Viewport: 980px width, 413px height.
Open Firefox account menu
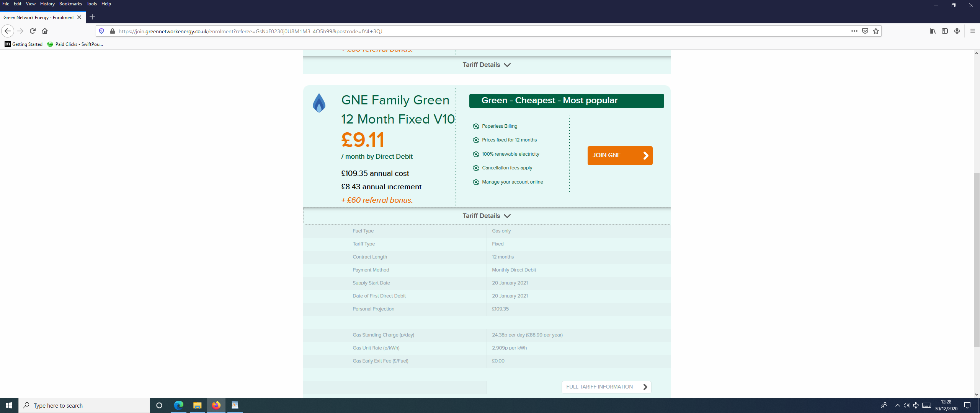coord(957,31)
